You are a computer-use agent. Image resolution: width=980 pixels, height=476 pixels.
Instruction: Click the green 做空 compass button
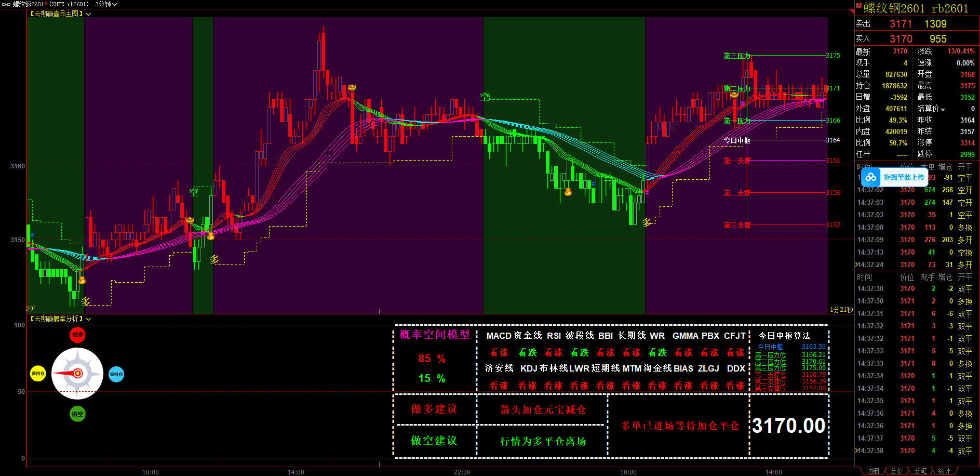[x=77, y=414]
